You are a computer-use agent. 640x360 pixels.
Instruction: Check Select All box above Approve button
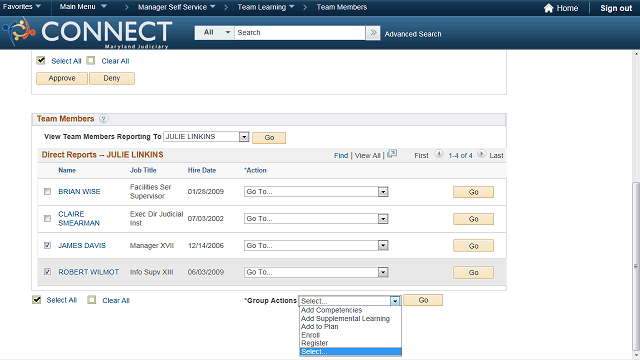pos(40,60)
